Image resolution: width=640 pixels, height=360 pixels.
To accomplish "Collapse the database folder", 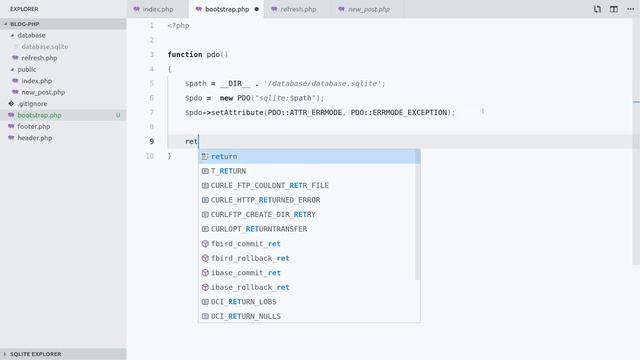I will click(63, 36).
